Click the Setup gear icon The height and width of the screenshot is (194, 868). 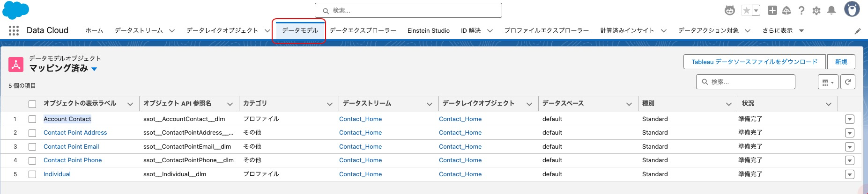click(816, 10)
